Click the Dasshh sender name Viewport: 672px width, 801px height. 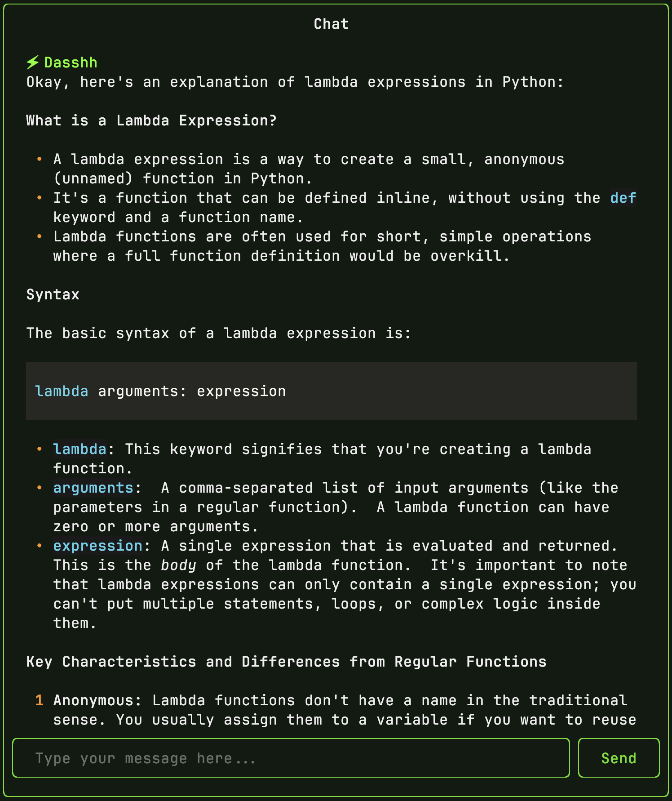pos(71,62)
